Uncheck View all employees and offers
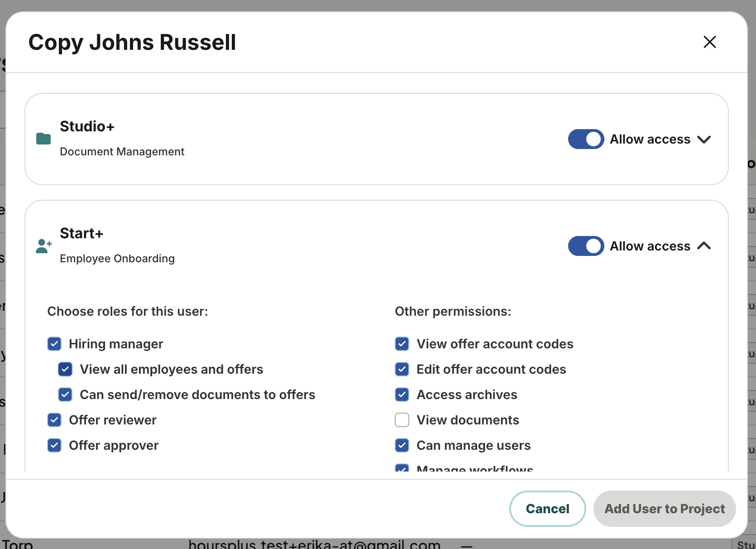This screenshot has height=549, width=756. [x=65, y=369]
